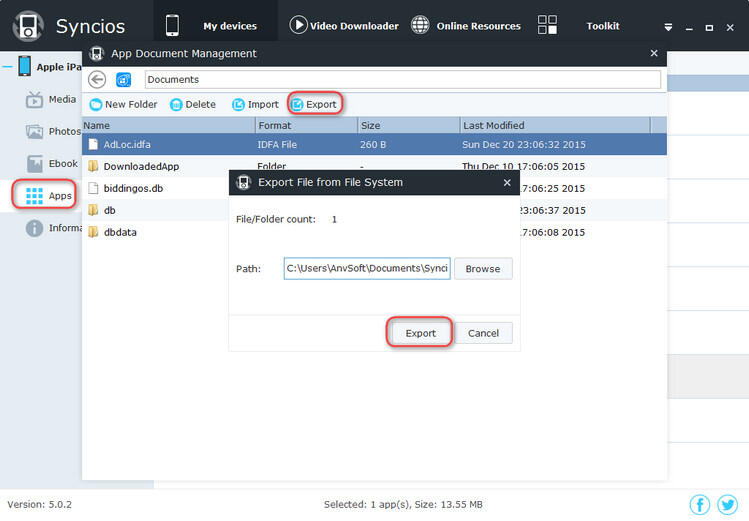Open the Media sidebar section

[x=50, y=99]
